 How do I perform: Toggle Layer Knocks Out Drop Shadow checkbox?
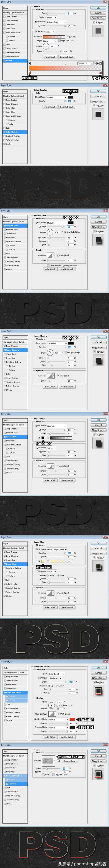[x=49, y=265]
